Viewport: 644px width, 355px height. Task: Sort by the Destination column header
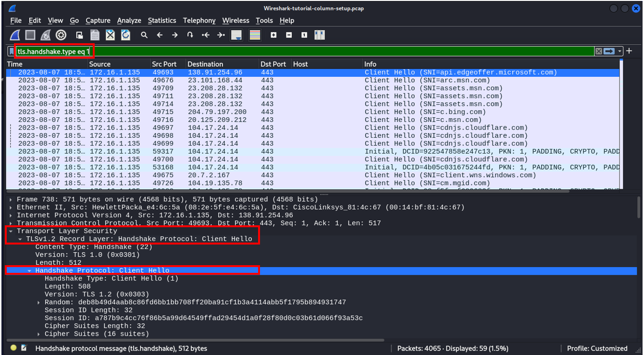pos(223,64)
